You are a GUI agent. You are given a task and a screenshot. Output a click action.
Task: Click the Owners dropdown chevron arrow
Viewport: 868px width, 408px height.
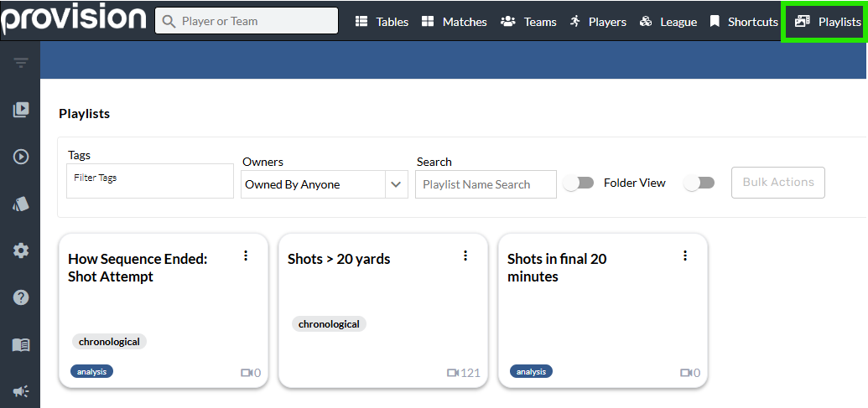pos(396,184)
